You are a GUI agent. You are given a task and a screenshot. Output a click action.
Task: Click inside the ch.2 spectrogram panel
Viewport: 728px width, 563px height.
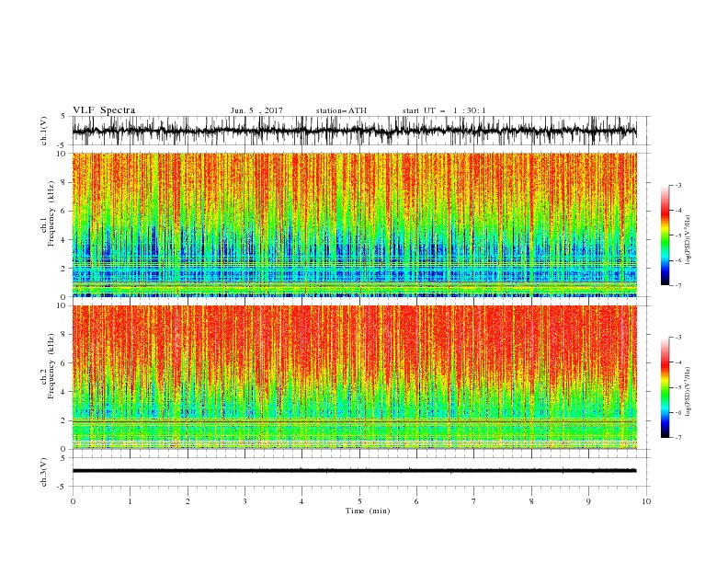coord(355,377)
